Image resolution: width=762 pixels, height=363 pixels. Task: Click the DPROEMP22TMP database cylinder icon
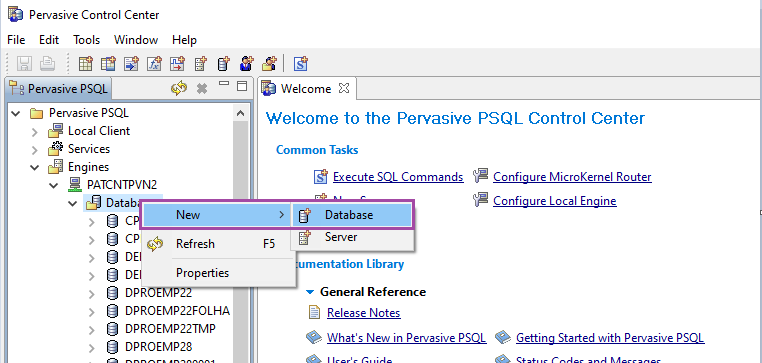(112, 328)
